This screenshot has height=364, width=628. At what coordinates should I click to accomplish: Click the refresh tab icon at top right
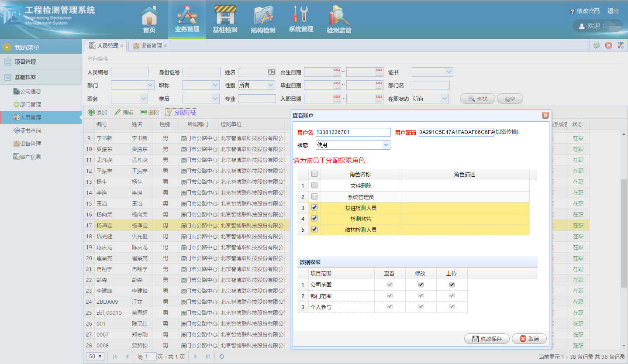(x=597, y=45)
